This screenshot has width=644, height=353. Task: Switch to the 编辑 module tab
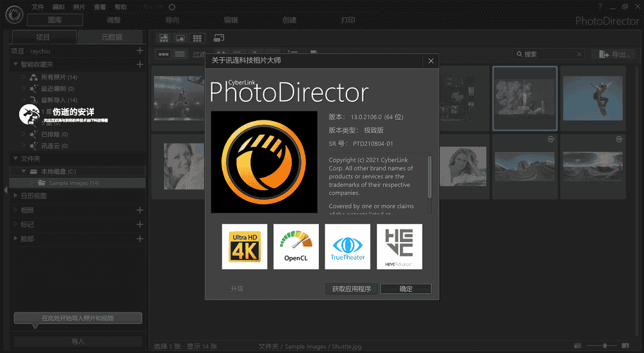click(231, 20)
